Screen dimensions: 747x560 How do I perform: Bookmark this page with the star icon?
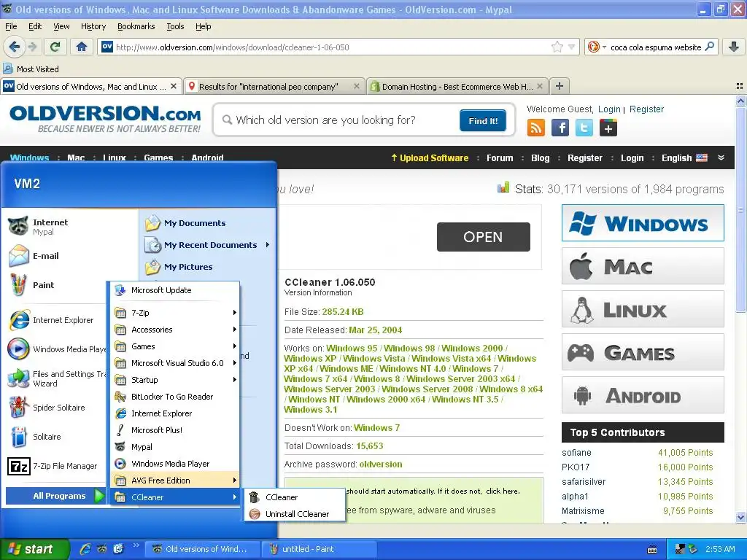[557, 47]
